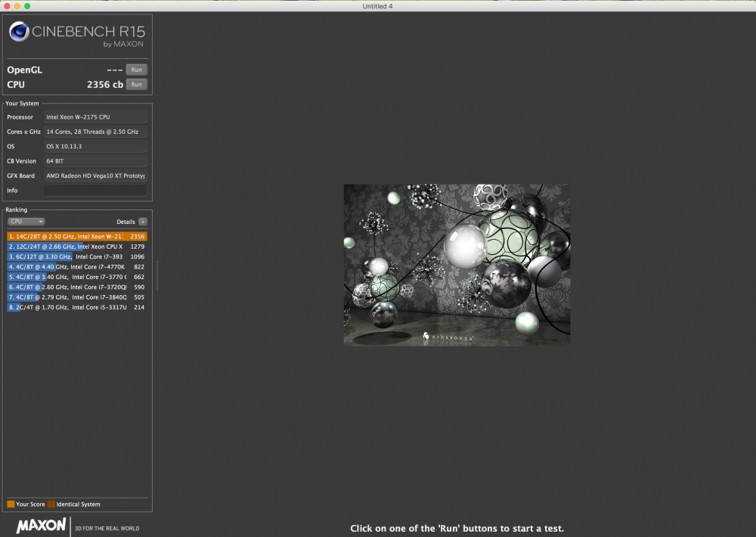
Task: Click the rendered spheres scene image
Action: pos(457,265)
